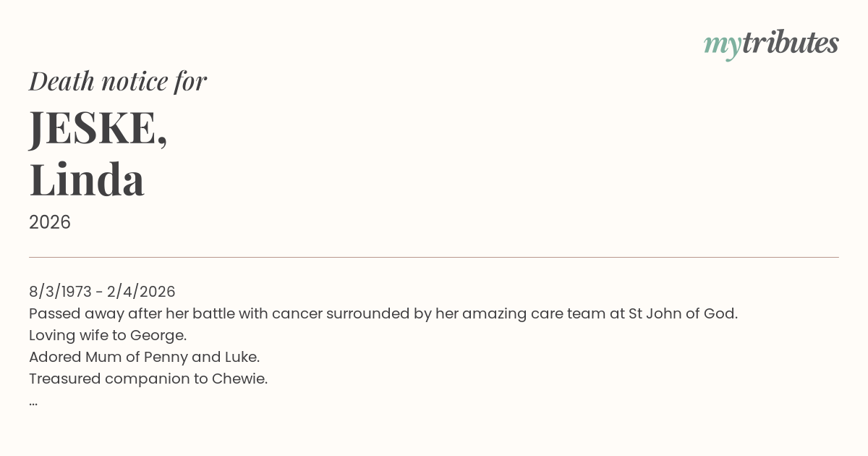Click the words "St John of God"

pyautogui.click(x=681, y=313)
